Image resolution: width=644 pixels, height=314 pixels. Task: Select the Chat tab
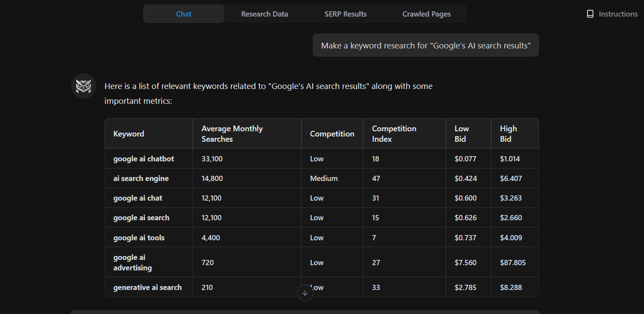click(x=183, y=14)
